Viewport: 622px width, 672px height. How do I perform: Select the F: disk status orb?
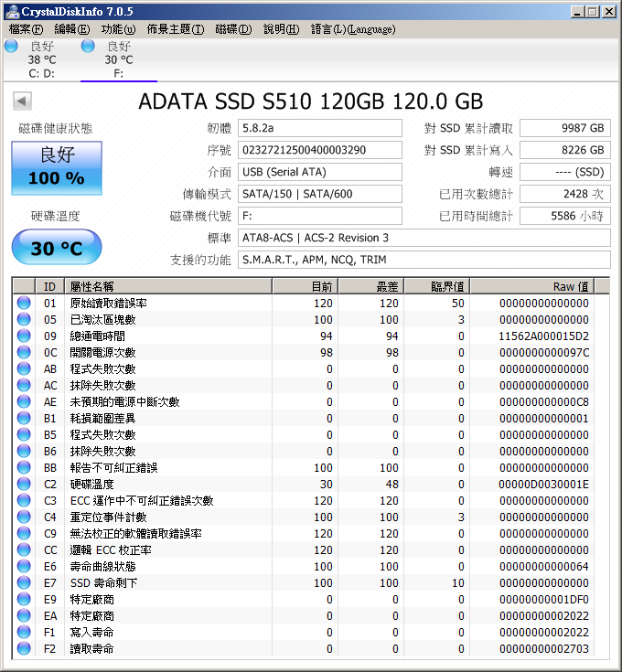tap(88, 46)
